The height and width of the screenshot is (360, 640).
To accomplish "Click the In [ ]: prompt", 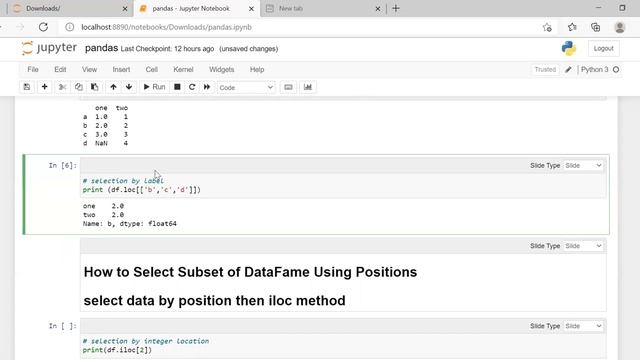I will click(x=62, y=326).
